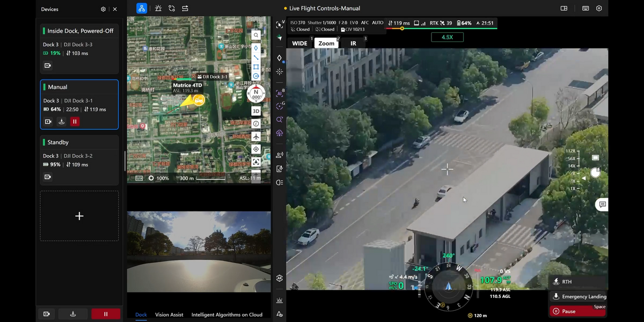Select the highlighted device topology toolbar icon
The image size is (644, 322).
pos(142,9)
